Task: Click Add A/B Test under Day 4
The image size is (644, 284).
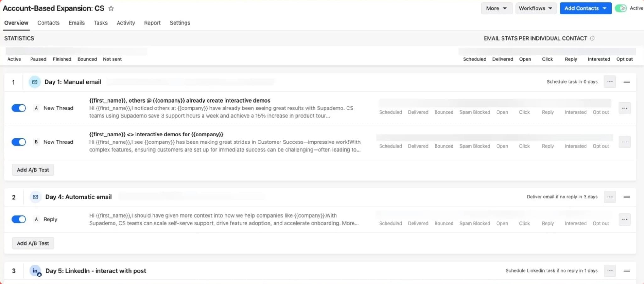Action: (x=33, y=243)
